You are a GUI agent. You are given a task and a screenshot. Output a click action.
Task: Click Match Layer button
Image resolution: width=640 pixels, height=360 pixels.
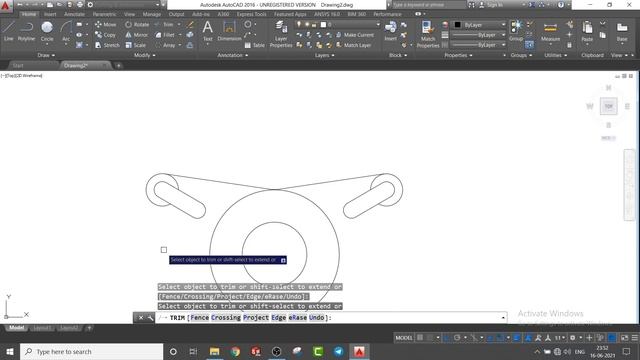pos(353,45)
